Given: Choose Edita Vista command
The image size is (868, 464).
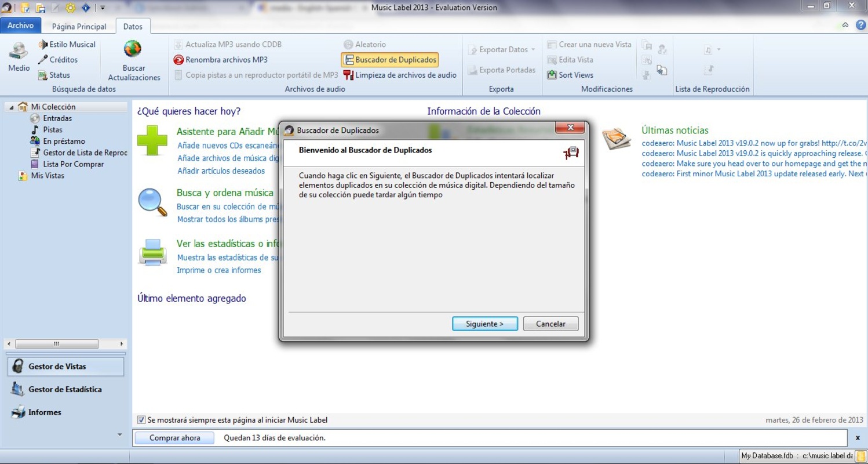Looking at the screenshot, I should [x=570, y=60].
